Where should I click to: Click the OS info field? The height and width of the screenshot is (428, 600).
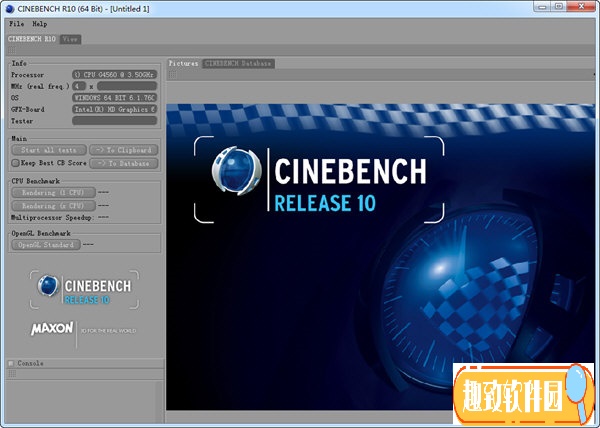(114, 98)
